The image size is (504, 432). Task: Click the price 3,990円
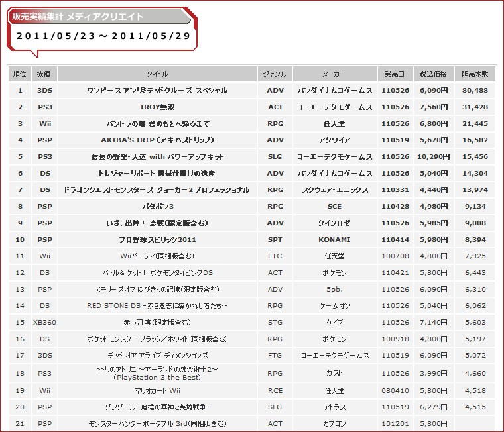point(433,373)
